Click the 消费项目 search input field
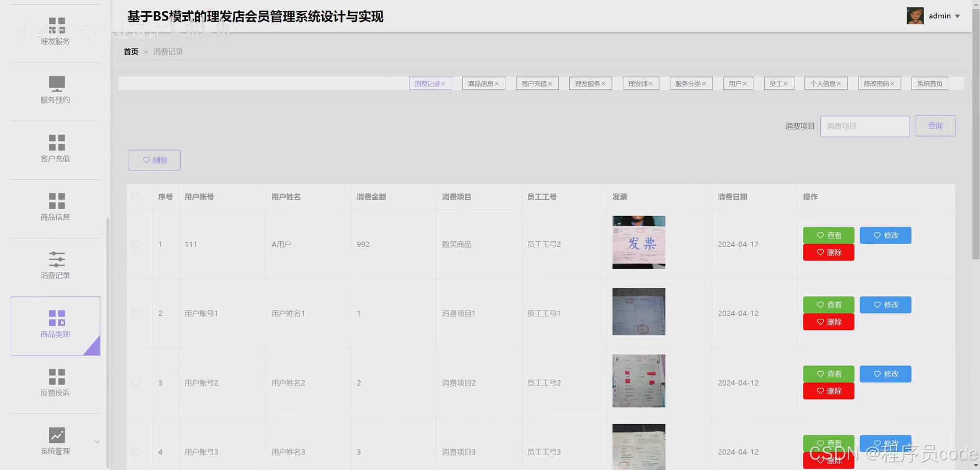The width and height of the screenshot is (980, 470). tap(864, 126)
